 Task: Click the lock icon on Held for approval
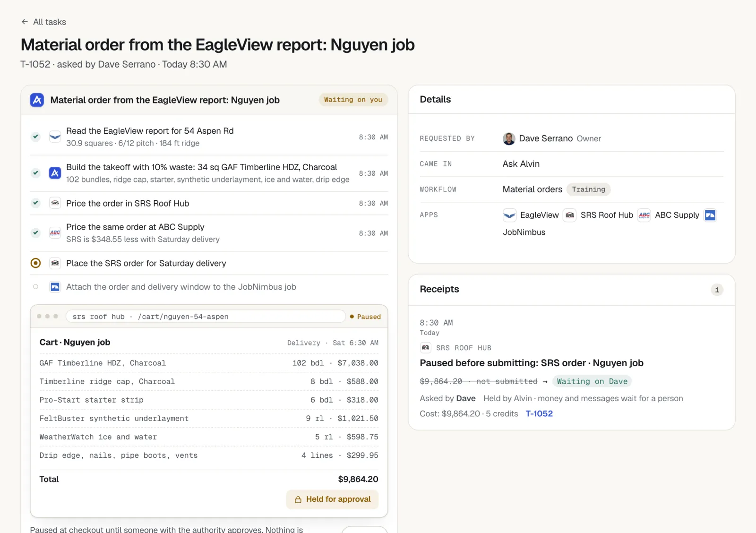(298, 499)
